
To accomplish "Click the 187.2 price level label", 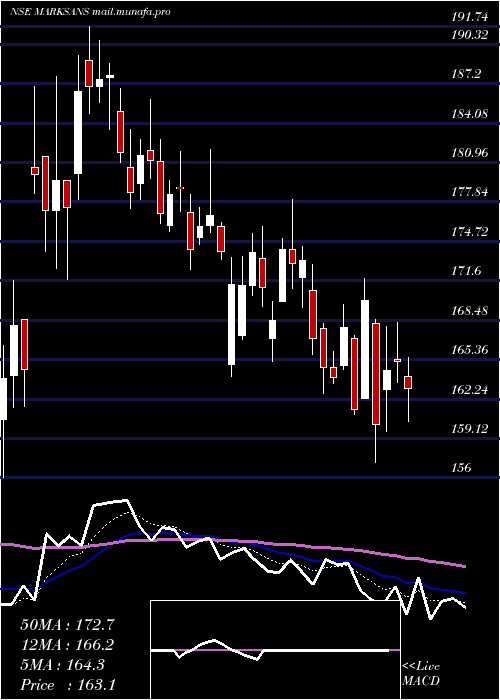I will [467, 74].
